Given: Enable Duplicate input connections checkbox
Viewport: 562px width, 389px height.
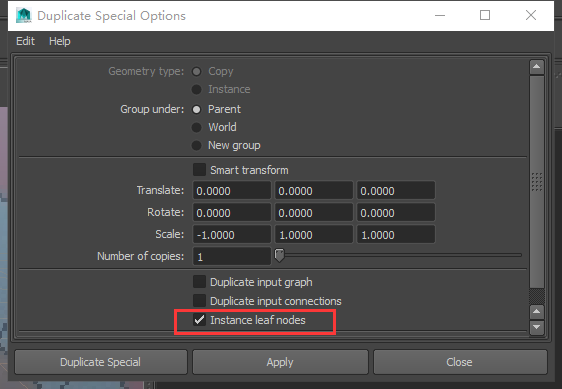Looking at the screenshot, I should point(199,301).
